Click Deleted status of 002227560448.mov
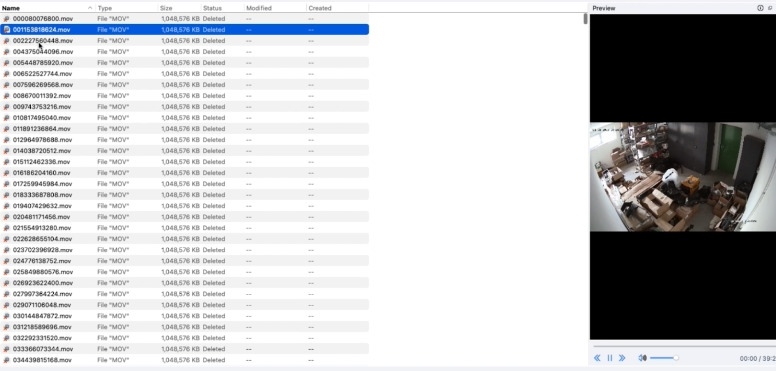 coord(214,41)
